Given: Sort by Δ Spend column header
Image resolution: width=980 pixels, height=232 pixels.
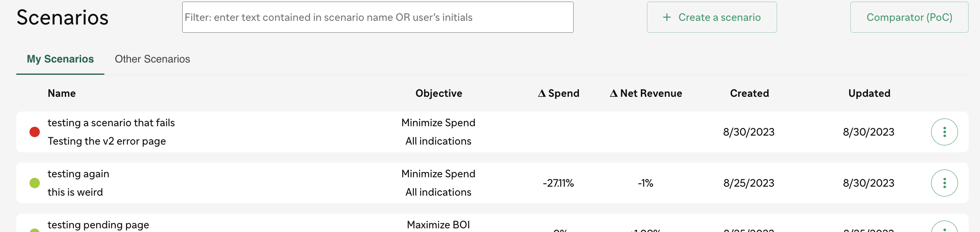Looking at the screenshot, I should 558,93.
